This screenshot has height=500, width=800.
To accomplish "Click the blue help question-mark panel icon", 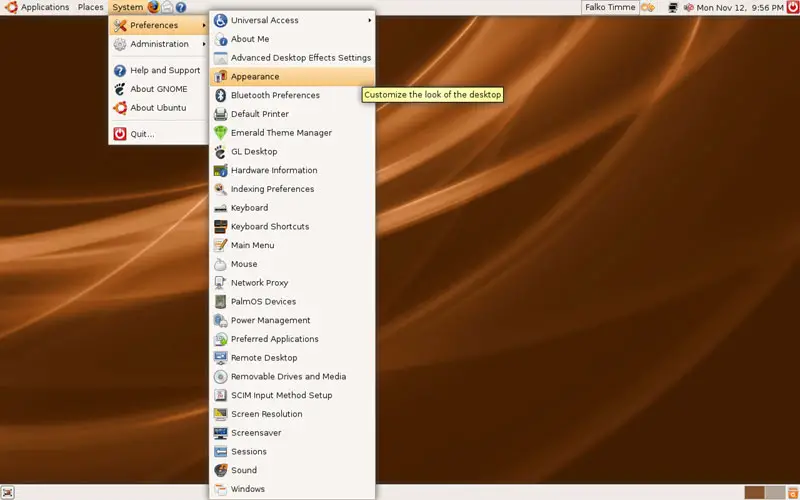I will 181,7.
